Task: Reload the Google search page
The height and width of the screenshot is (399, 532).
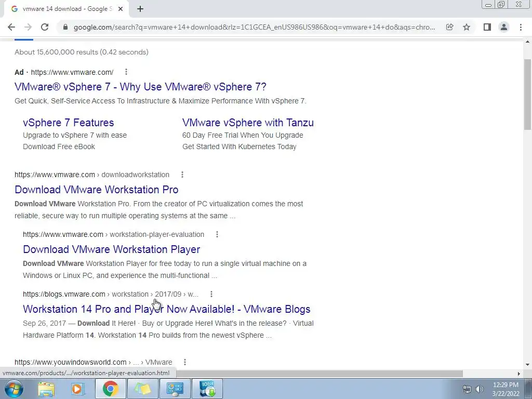Action: click(45, 27)
